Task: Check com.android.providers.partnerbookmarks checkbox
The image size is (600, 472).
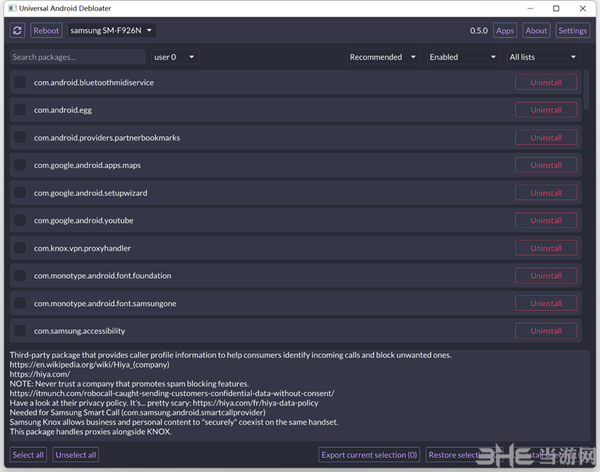Action: [20, 137]
